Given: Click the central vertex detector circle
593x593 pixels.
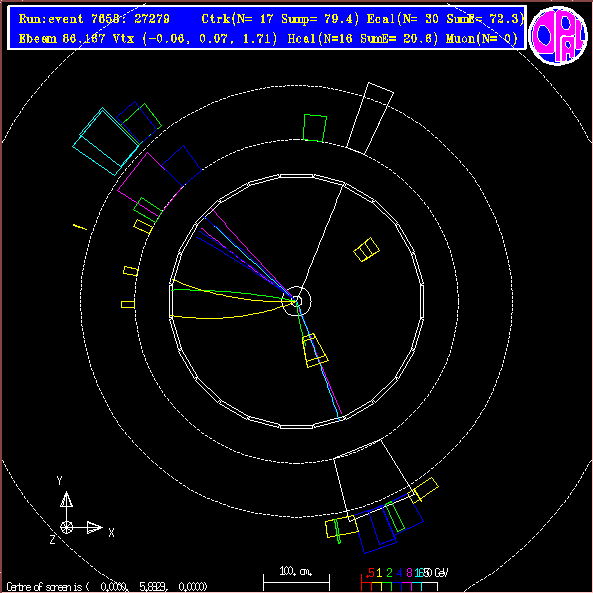Looking at the screenshot, I should (x=296, y=301).
